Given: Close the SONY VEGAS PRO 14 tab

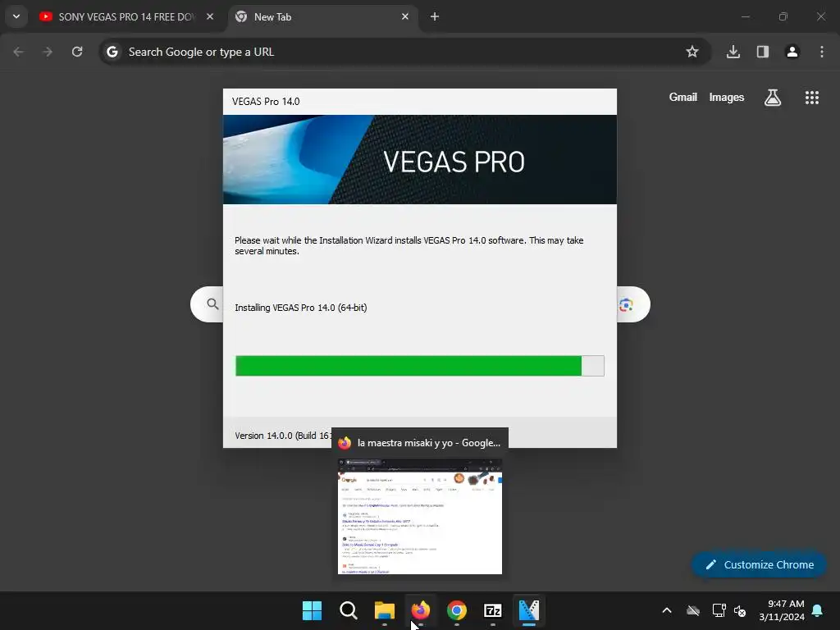Looking at the screenshot, I should tap(210, 16).
